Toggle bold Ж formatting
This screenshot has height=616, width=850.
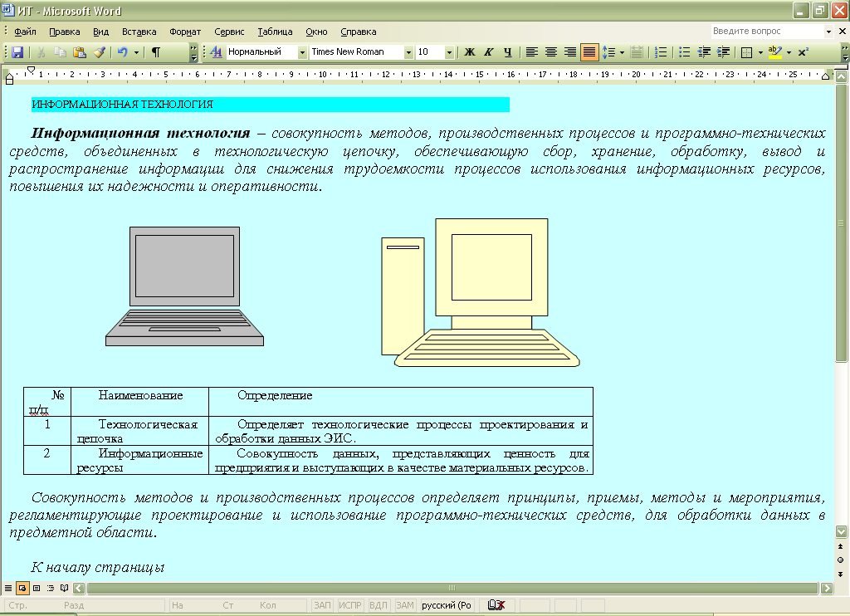pos(470,52)
